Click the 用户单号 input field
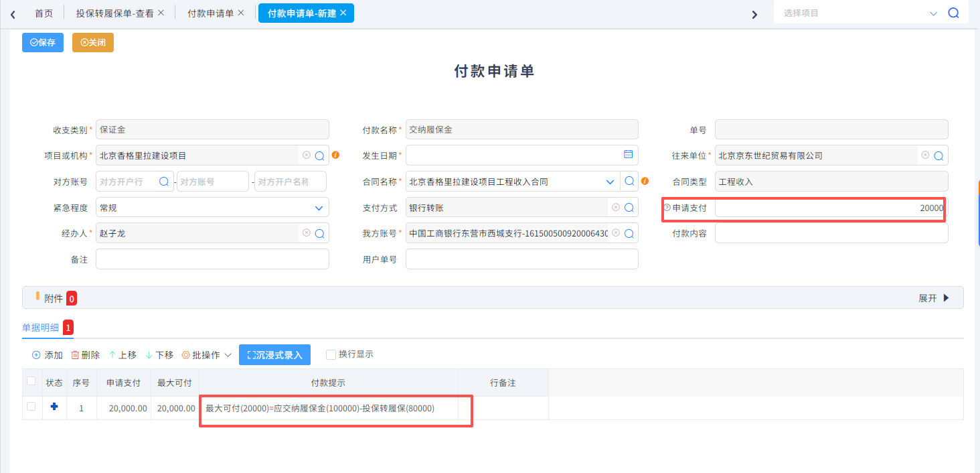980x473 pixels. coord(521,259)
